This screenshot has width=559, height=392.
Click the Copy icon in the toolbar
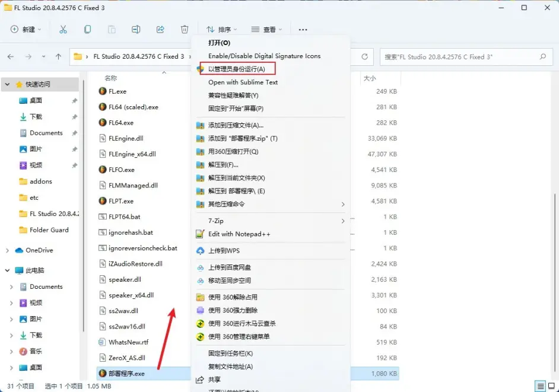88,28
